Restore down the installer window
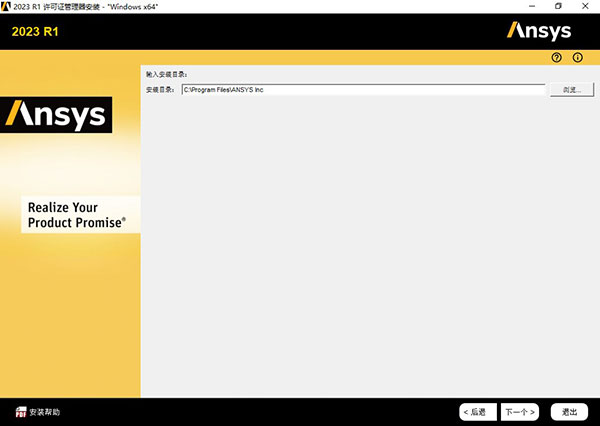The image size is (600, 426). pyautogui.click(x=558, y=6)
